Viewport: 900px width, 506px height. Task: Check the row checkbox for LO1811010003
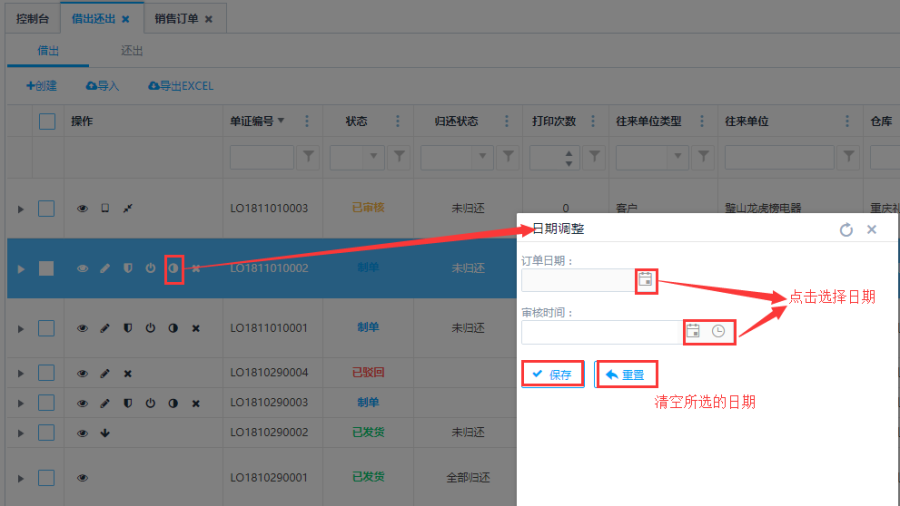pyautogui.click(x=47, y=208)
